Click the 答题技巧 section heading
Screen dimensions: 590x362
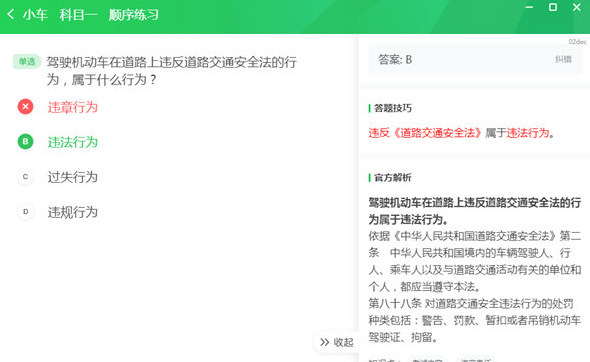point(392,108)
